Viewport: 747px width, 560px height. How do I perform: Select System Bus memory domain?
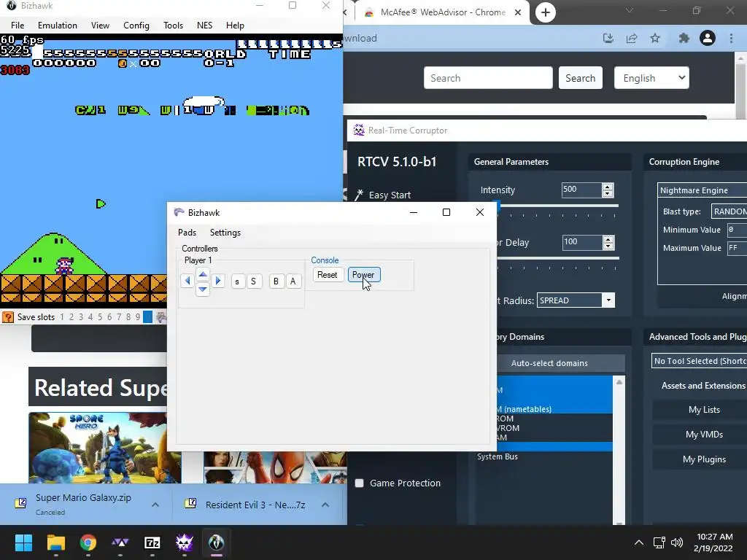[497, 456]
